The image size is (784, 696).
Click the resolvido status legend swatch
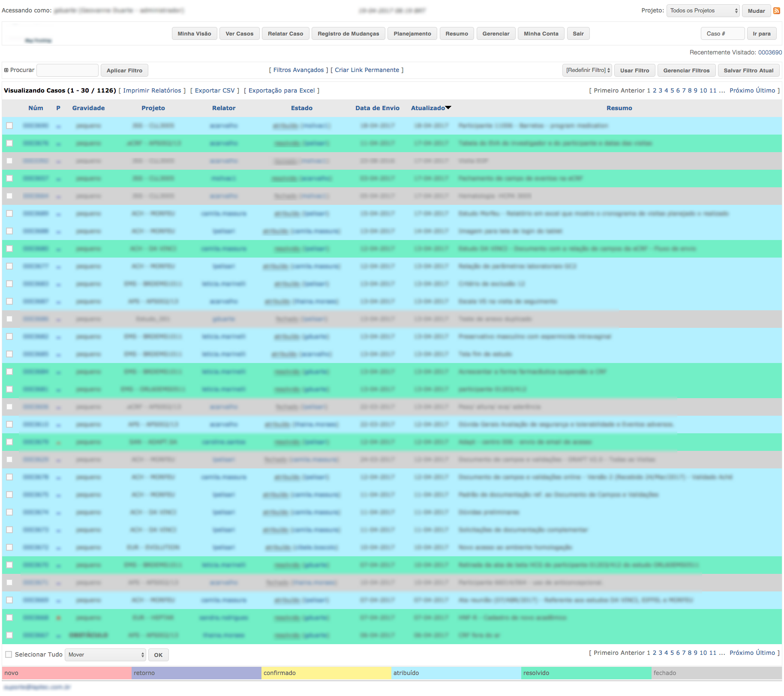point(586,673)
